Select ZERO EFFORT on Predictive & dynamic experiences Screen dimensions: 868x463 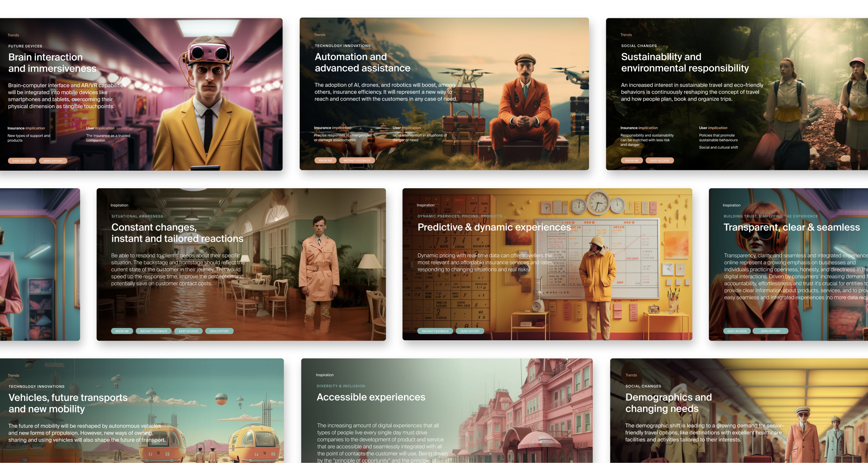click(470, 331)
